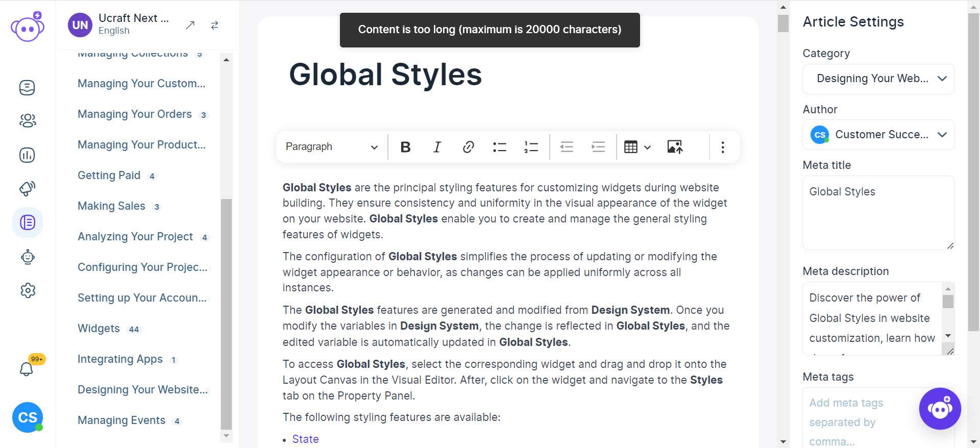Insert a table

[x=631, y=147]
